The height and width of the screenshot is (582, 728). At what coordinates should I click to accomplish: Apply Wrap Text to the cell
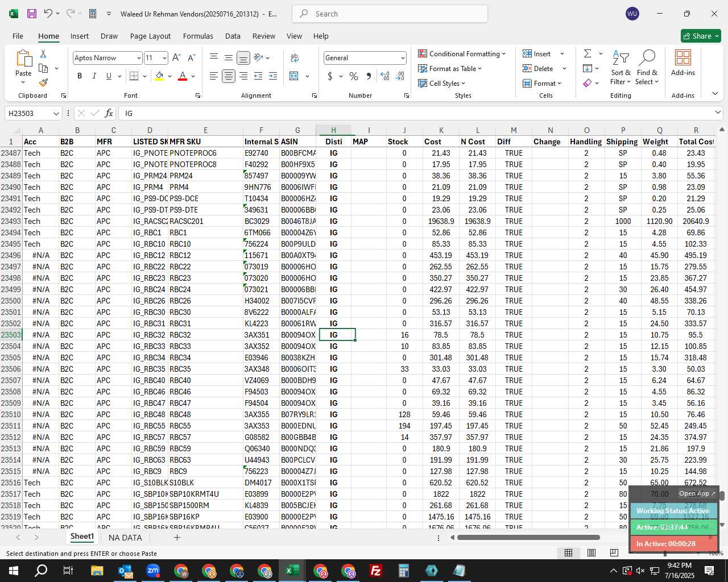(x=295, y=57)
